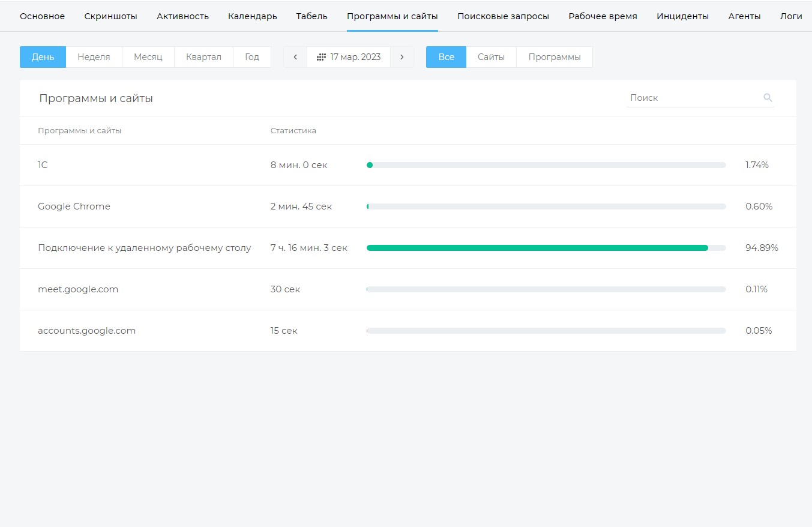Open the Активность tab
812x527 pixels.
pos(182,16)
